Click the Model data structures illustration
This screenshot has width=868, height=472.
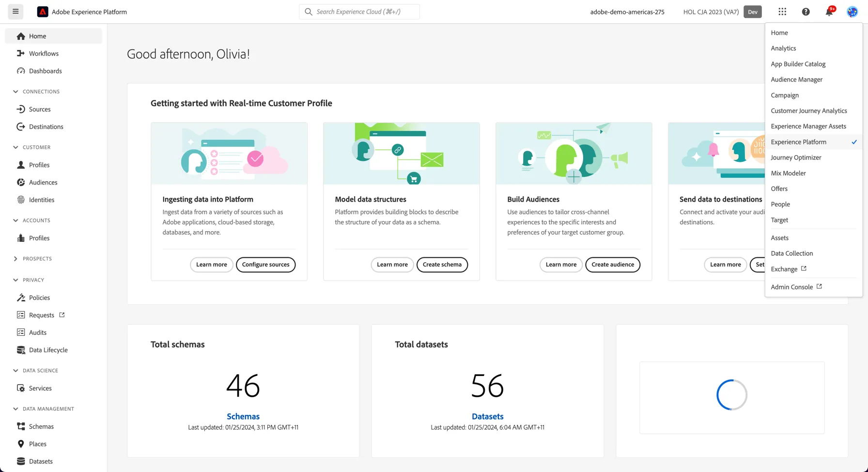(402, 154)
